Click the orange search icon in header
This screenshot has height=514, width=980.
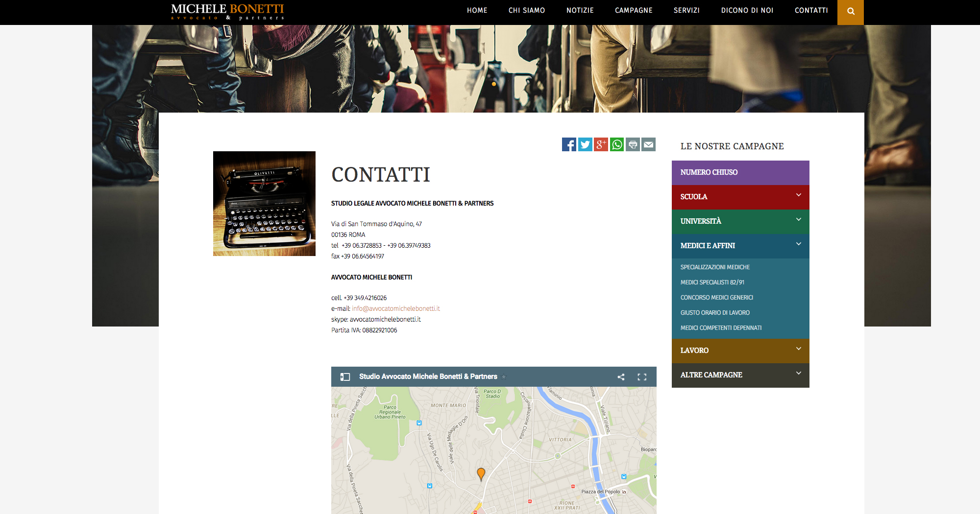[x=851, y=12]
